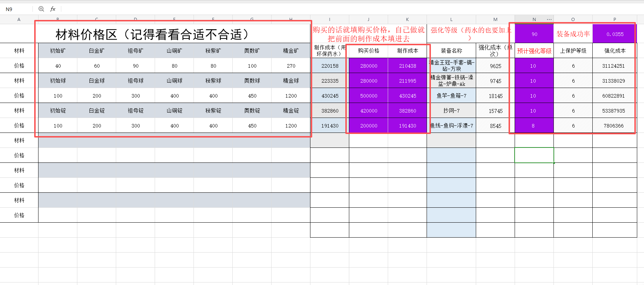Click the N9 name box field
Screen dimensions: 644x285
pyautogui.click(x=17, y=9)
